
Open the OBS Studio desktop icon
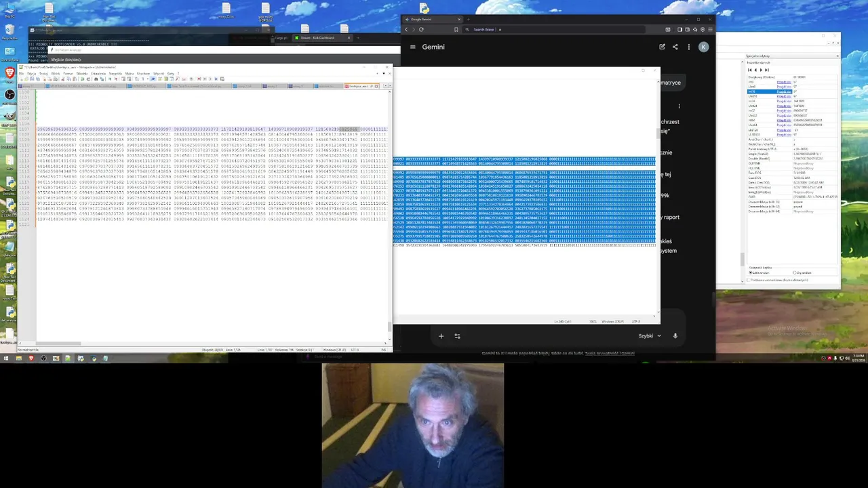click(9, 95)
